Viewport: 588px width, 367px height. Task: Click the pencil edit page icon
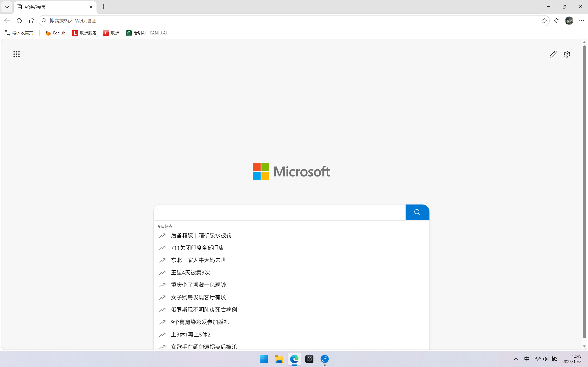(x=553, y=54)
